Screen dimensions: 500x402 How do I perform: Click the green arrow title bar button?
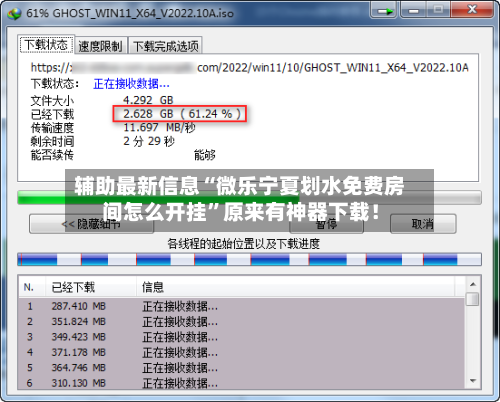(384, 11)
